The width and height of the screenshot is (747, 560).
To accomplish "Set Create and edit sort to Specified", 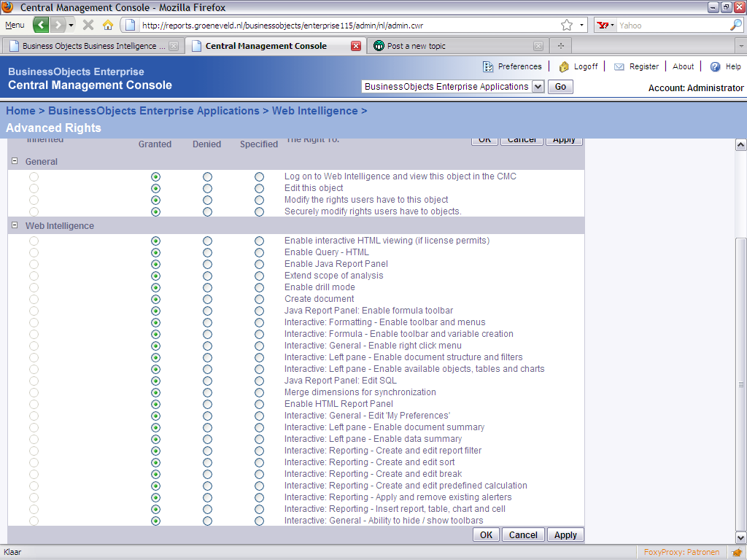I will pos(259,462).
